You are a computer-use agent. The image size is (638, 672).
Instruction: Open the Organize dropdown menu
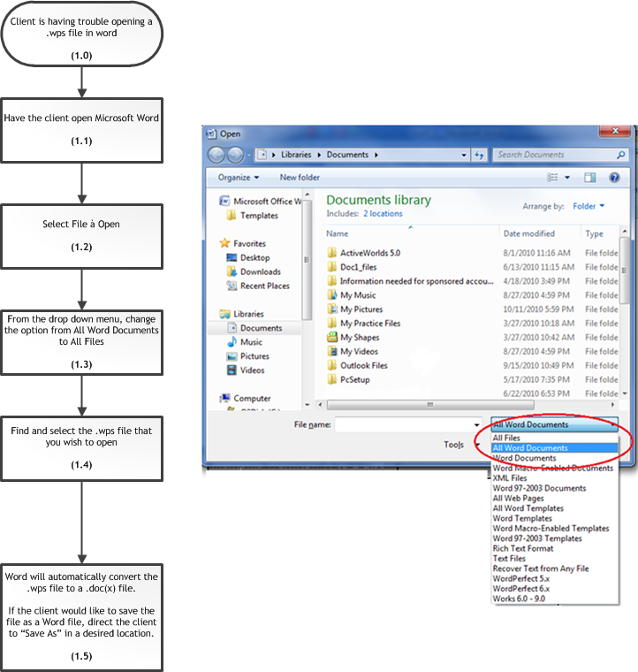coord(239,178)
